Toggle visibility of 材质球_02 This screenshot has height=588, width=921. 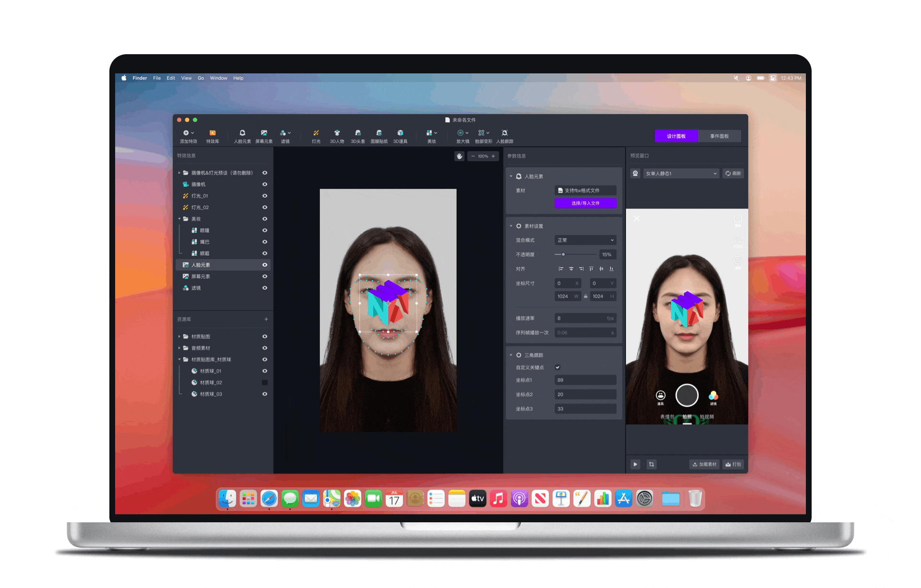coord(265,383)
